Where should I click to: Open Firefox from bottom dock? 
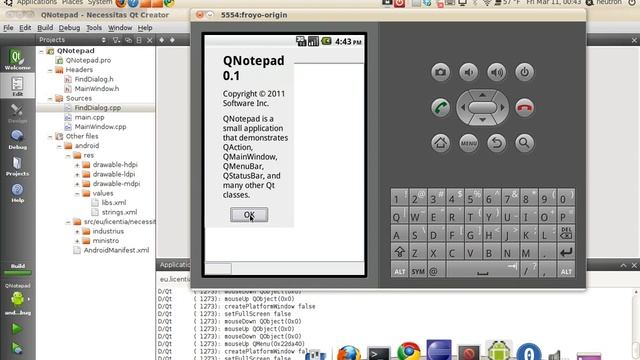coord(348,353)
